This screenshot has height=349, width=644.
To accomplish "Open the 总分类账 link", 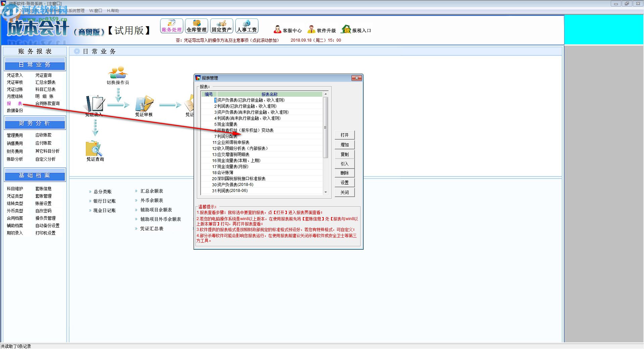I will 103,192.
